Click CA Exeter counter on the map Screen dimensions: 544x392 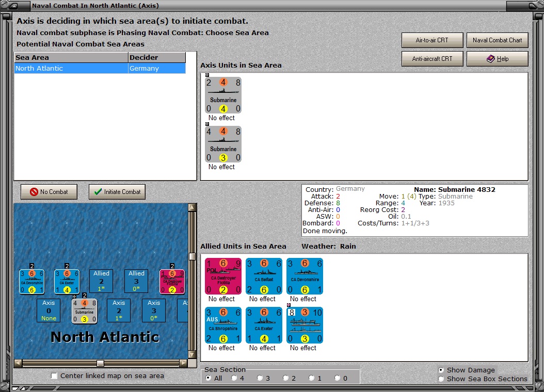tap(67, 282)
